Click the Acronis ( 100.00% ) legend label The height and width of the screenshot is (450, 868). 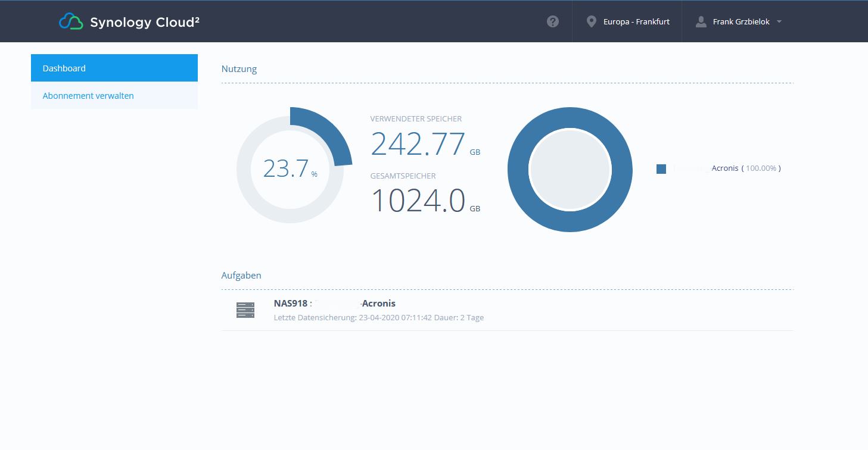pos(746,168)
